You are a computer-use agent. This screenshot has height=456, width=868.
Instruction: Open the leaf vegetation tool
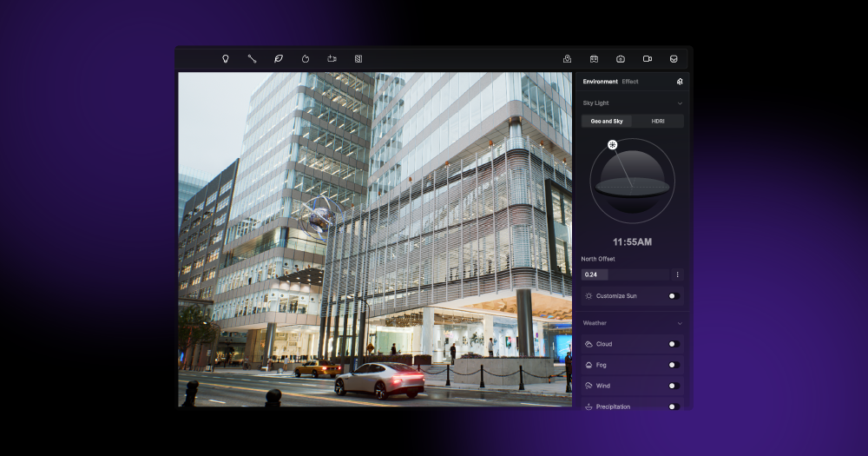pos(279,59)
